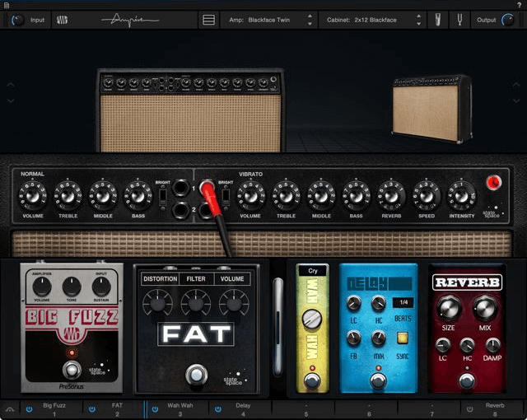Screen dimensions: 527x420
Task: Click the Vibrato channel Treble knob
Action: point(286,196)
